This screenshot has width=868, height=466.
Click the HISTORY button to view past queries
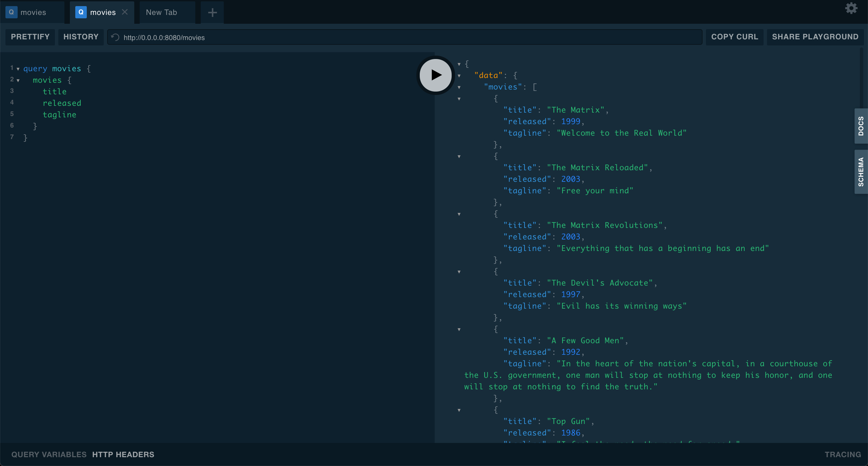click(81, 36)
